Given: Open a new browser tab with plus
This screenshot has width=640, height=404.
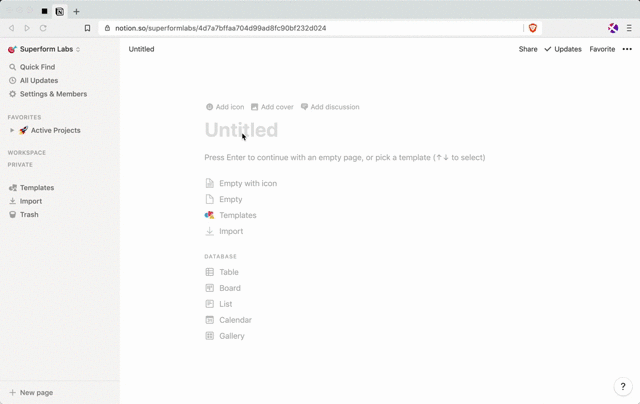Looking at the screenshot, I should 76,11.
